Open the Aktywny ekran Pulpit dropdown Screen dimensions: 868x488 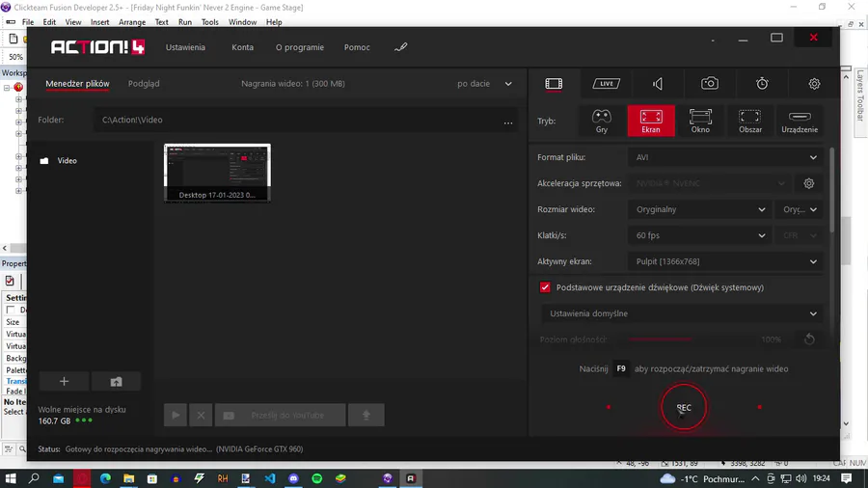pos(725,261)
